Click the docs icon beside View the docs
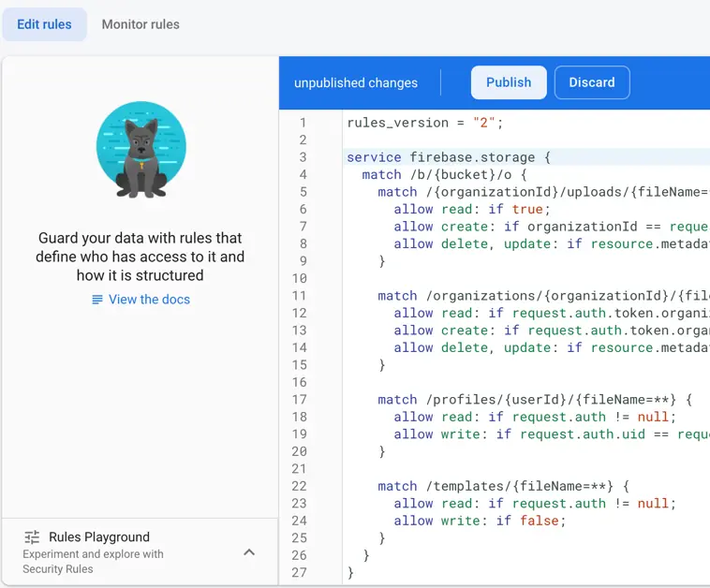The image size is (710, 588). click(97, 300)
